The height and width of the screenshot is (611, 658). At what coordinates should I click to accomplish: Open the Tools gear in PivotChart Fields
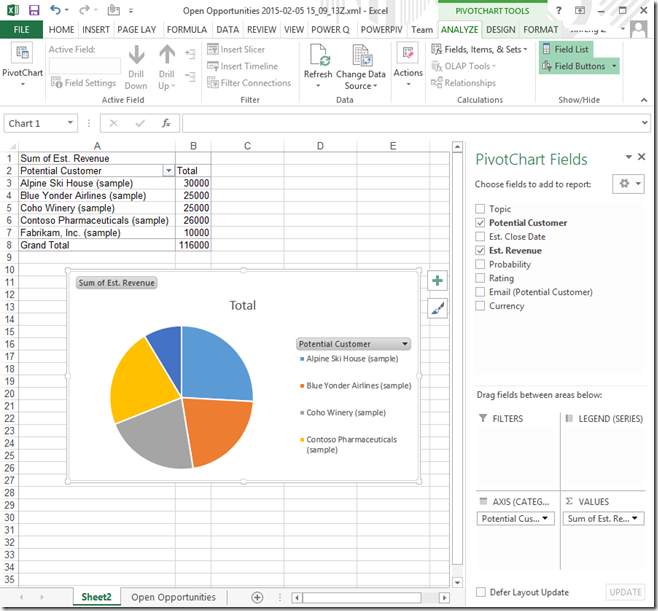(x=628, y=184)
